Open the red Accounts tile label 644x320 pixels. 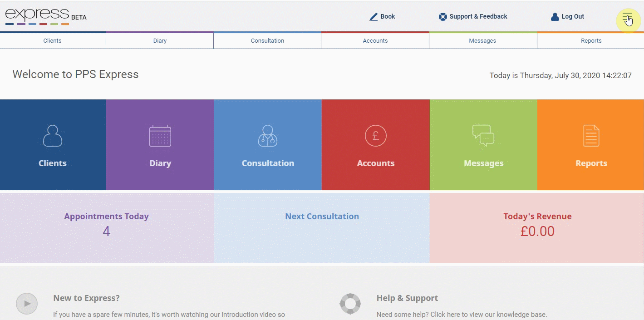(x=376, y=163)
